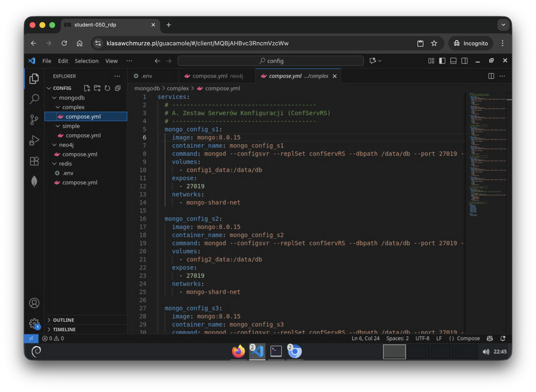The width and height of the screenshot is (536, 392).
Task: Toggle the bottom panel visibility
Action: point(453,61)
